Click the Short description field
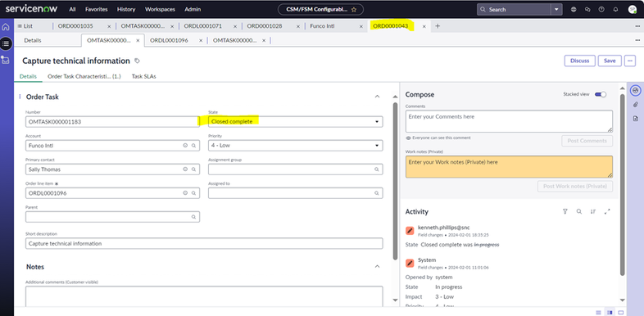 [204, 243]
